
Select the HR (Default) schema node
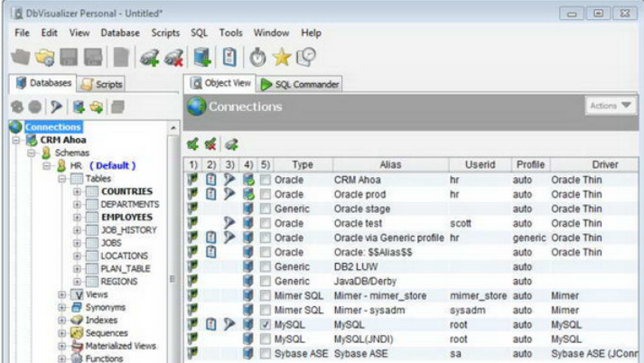pos(103,165)
